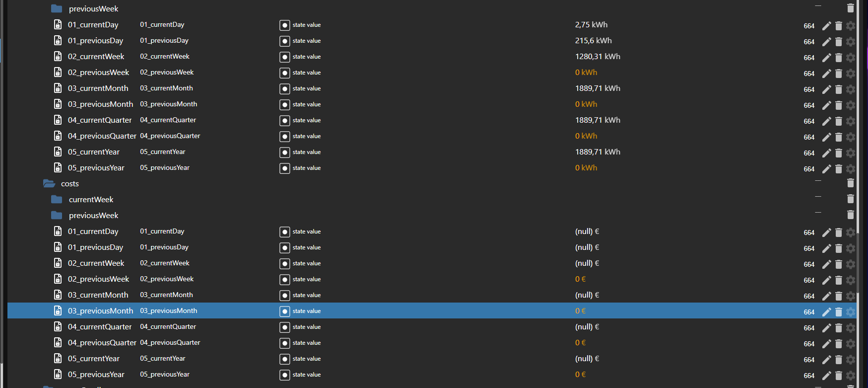The image size is (868, 388).
Task: Select 01_currentDay tree row with 2,75 kWh
Action: coord(93,24)
